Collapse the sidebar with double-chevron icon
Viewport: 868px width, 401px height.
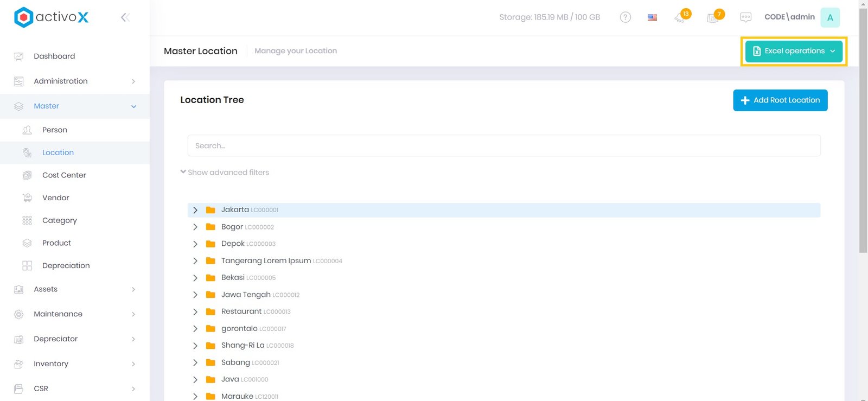click(125, 17)
